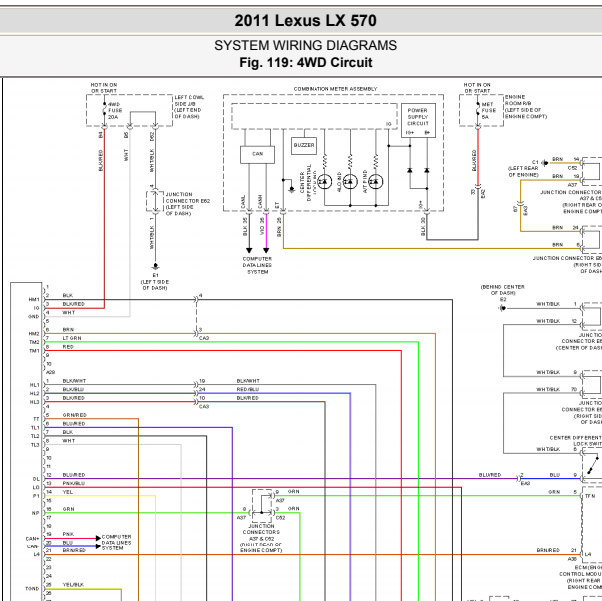
Task: Select the TL3 terminal label
Action: click(35, 445)
